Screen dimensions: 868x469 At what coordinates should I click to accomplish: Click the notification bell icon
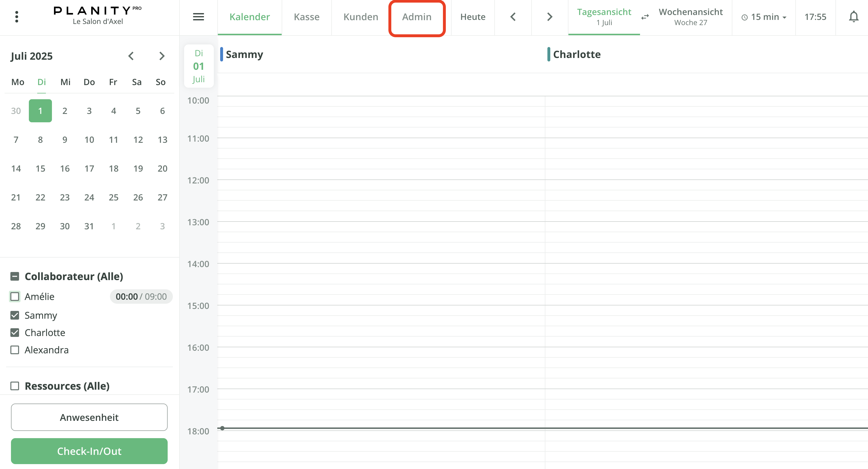click(854, 16)
